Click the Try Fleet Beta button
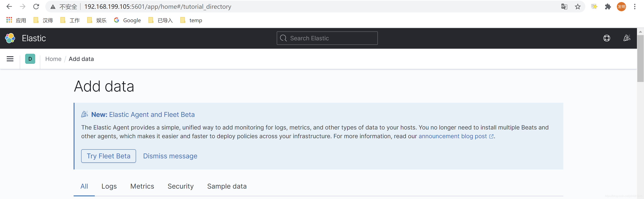Screen dimensions: 644x199 point(109,156)
